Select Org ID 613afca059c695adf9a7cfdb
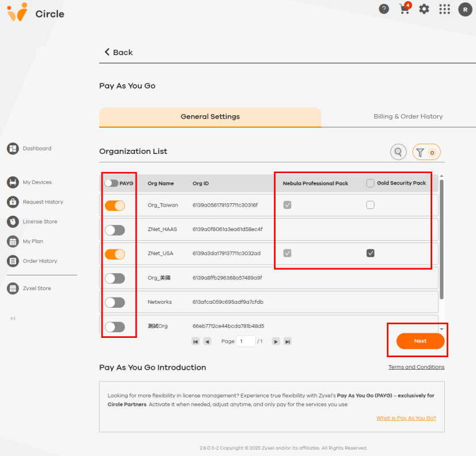This screenshot has width=476, height=456. point(228,302)
